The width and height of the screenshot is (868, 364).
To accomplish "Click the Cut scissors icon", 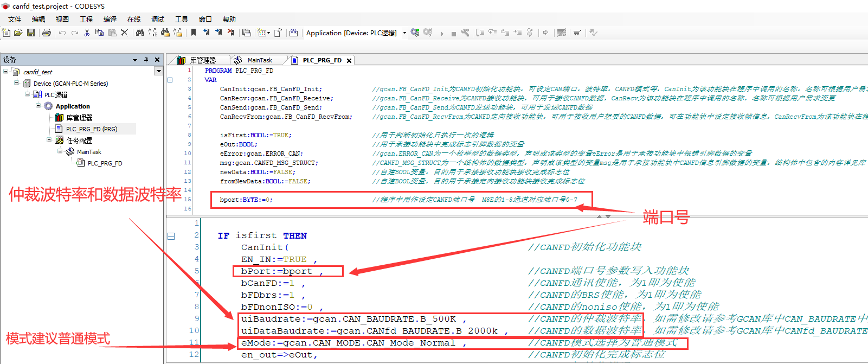I will click(87, 33).
